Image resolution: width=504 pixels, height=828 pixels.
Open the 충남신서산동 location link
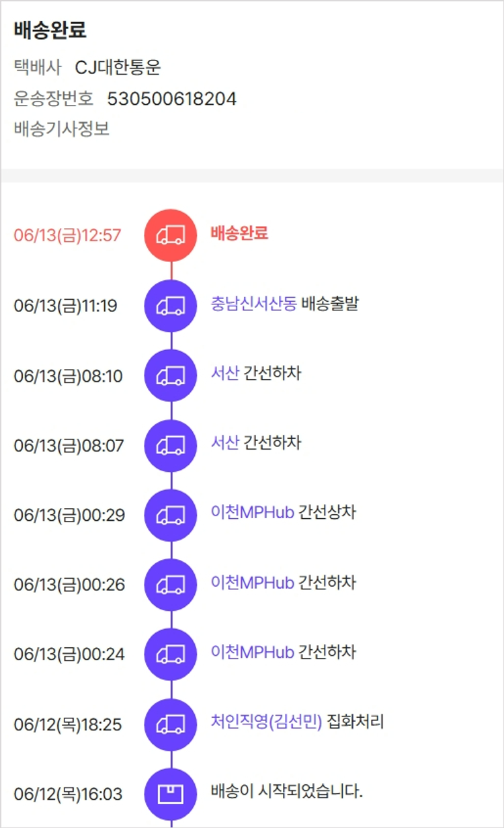253,303
